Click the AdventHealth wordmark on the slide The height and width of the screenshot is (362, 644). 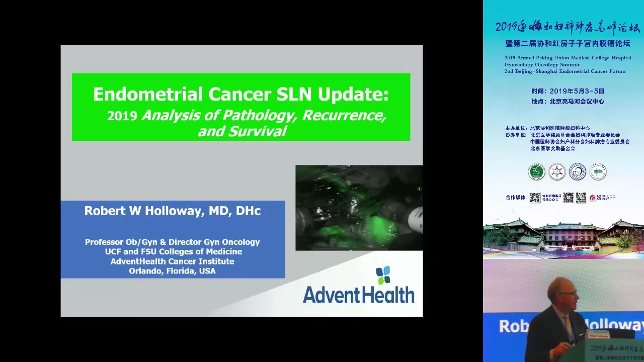click(358, 295)
